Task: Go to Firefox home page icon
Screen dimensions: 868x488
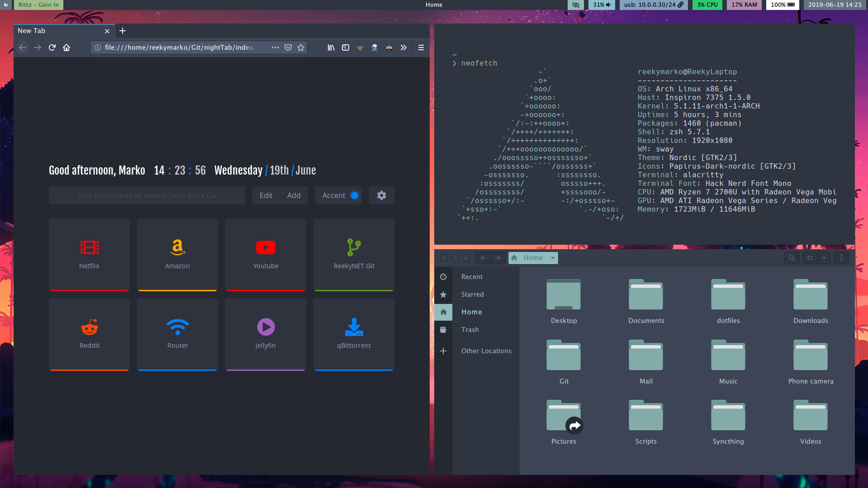Action: 66,47
